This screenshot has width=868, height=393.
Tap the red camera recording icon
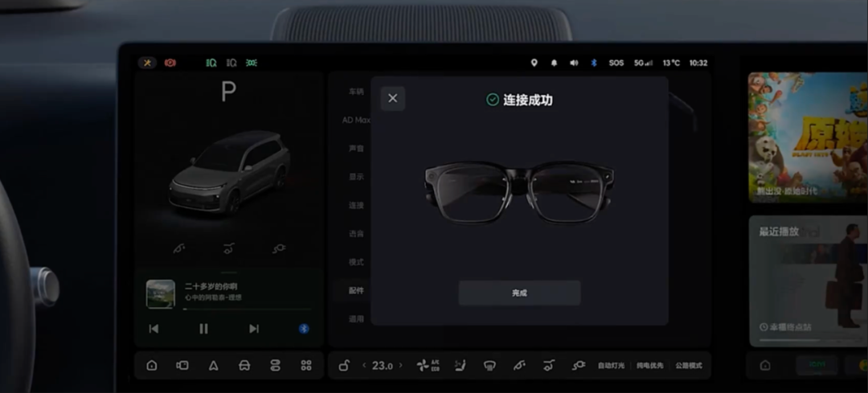tap(170, 63)
